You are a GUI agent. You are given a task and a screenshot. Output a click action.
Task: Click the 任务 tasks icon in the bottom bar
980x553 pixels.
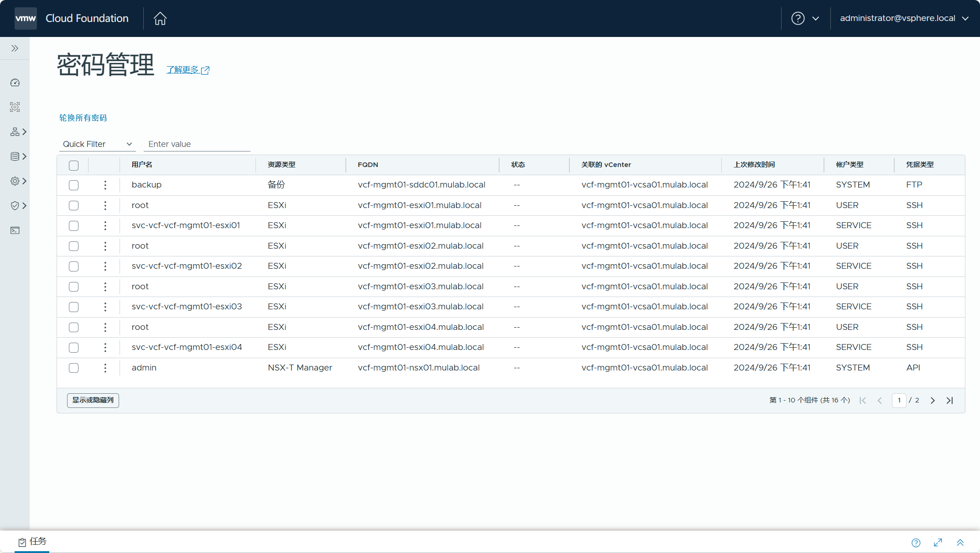[x=22, y=542]
